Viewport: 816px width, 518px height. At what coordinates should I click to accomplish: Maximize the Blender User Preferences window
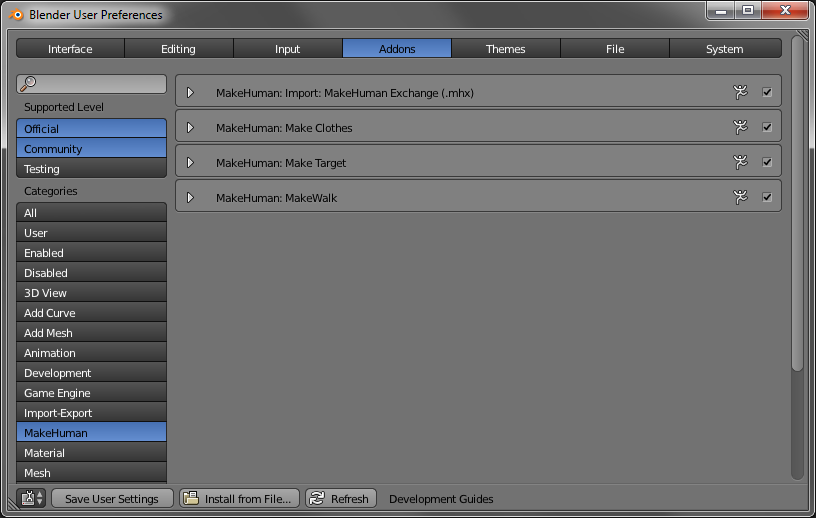pyautogui.click(x=748, y=10)
